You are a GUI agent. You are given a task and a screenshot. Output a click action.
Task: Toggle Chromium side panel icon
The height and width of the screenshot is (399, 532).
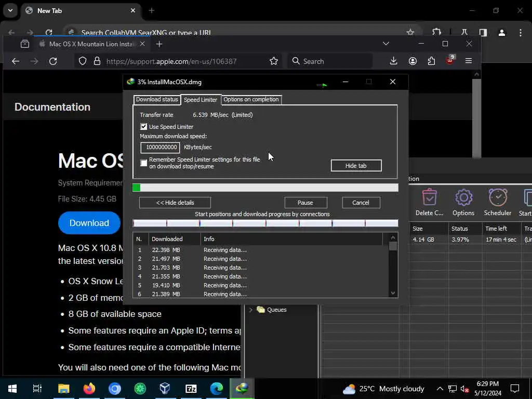coord(483,33)
